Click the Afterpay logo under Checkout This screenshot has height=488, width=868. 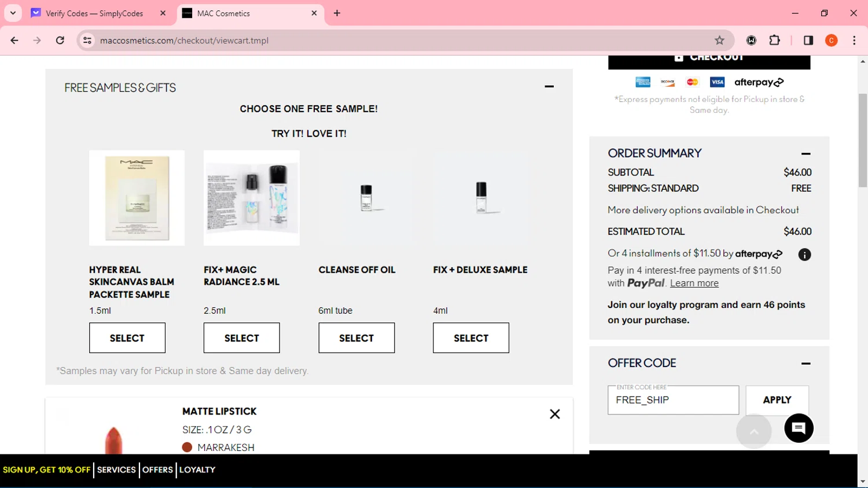pyautogui.click(x=759, y=82)
